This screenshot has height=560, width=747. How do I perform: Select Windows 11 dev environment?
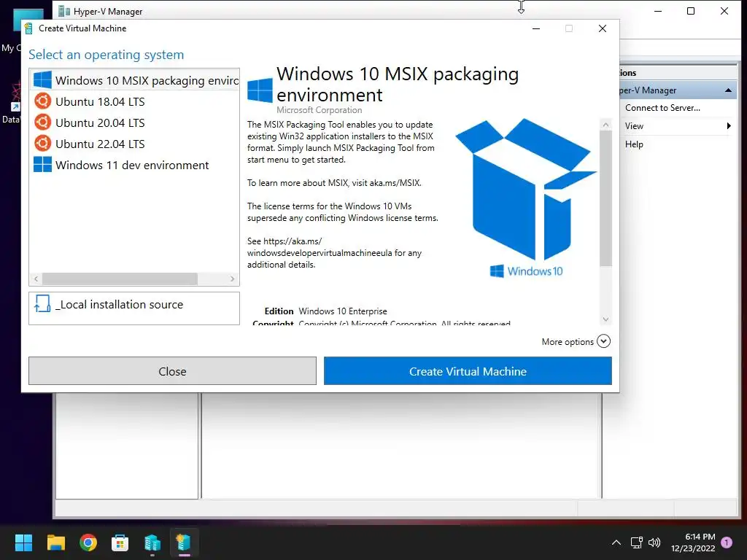pyautogui.click(x=134, y=165)
